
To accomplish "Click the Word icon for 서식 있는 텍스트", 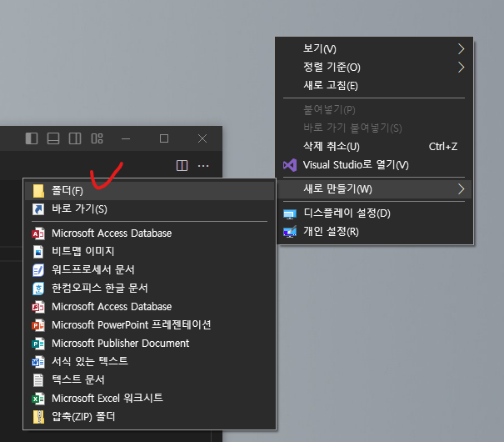I will click(38, 362).
